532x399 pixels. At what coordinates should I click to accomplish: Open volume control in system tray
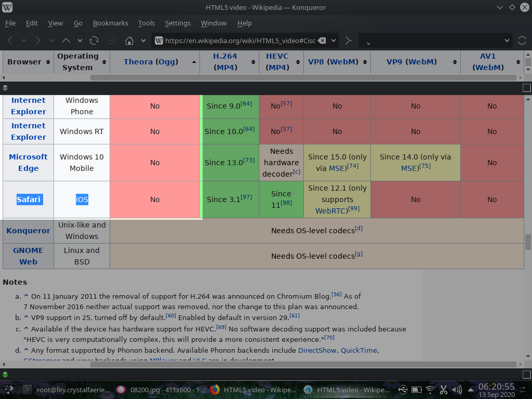(458, 389)
